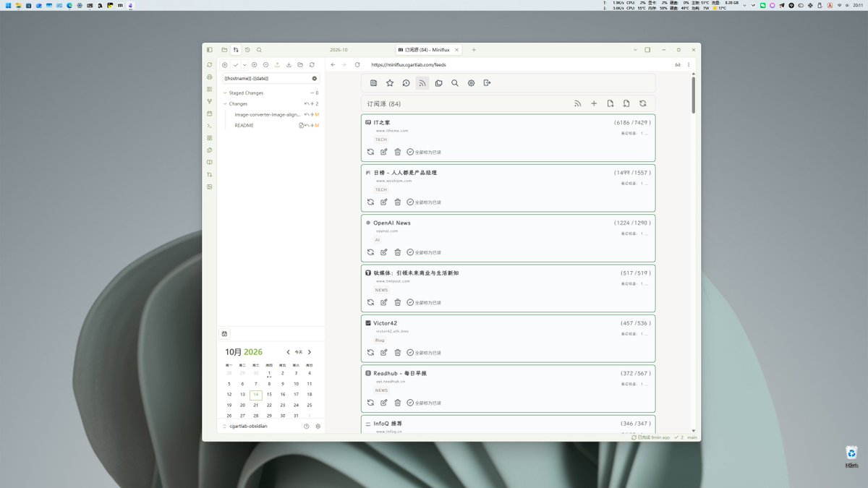Select day 22 in the calendar

coord(269,406)
